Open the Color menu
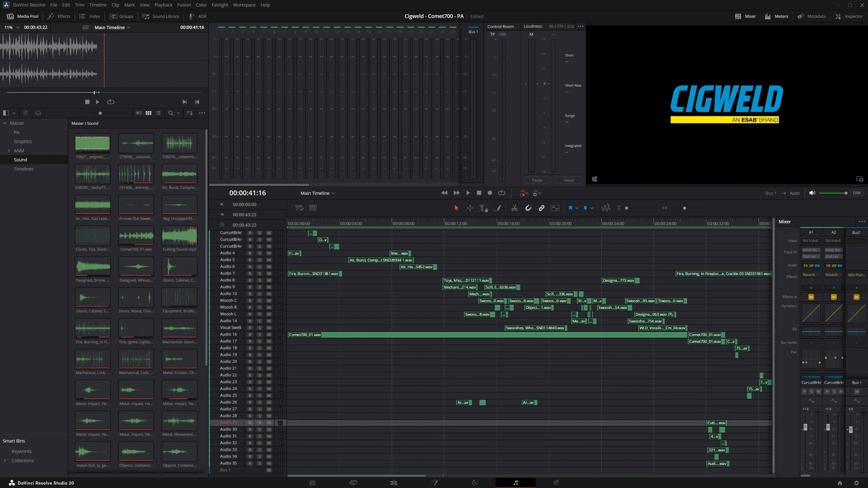The image size is (868, 488). 201,5
